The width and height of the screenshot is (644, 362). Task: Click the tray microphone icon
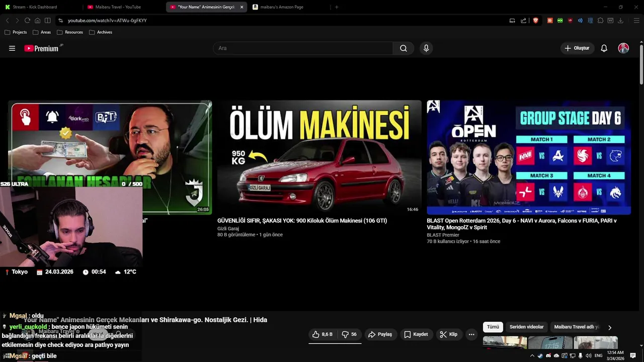pyautogui.click(x=581, y=355)
